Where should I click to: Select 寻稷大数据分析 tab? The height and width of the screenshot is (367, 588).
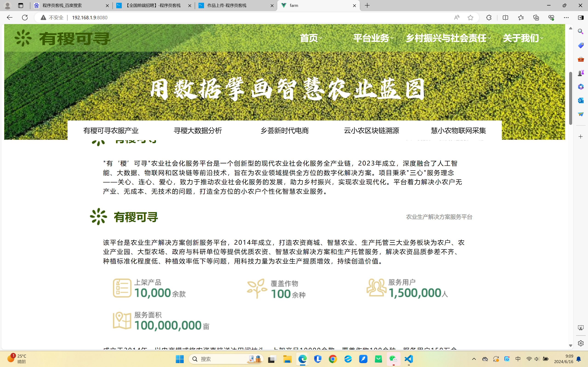(x=198, y=131)
